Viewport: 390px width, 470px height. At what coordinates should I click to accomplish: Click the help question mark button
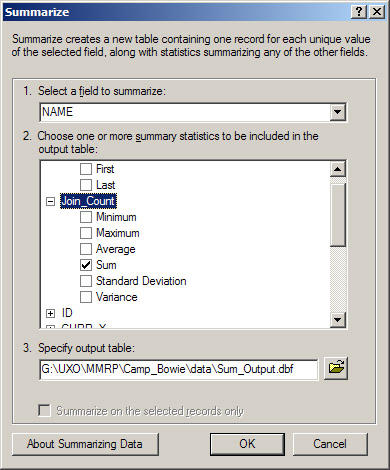point(359,12)
